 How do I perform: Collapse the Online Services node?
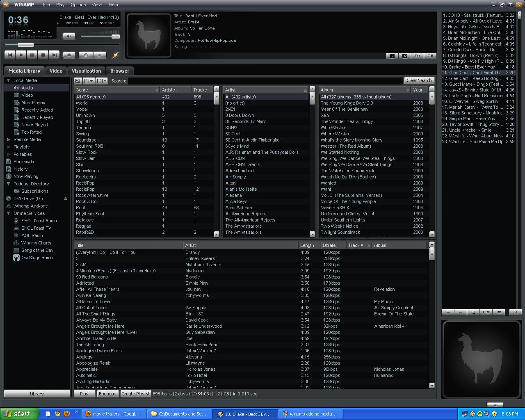8,213
